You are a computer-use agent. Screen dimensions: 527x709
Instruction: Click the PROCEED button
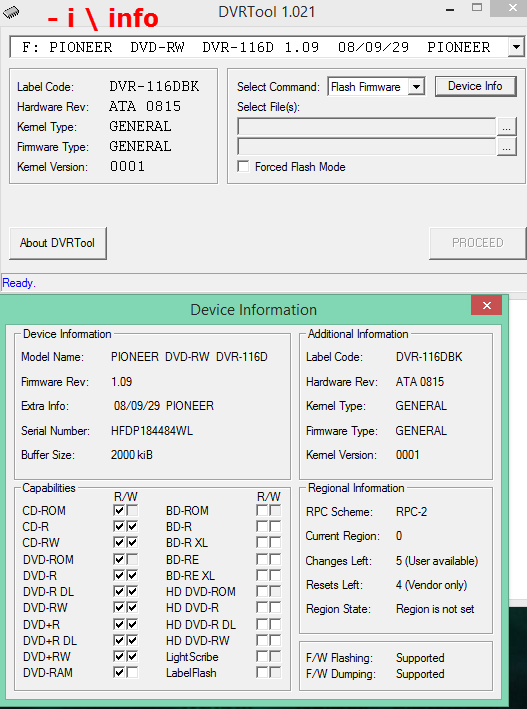(x=477, y=243)
